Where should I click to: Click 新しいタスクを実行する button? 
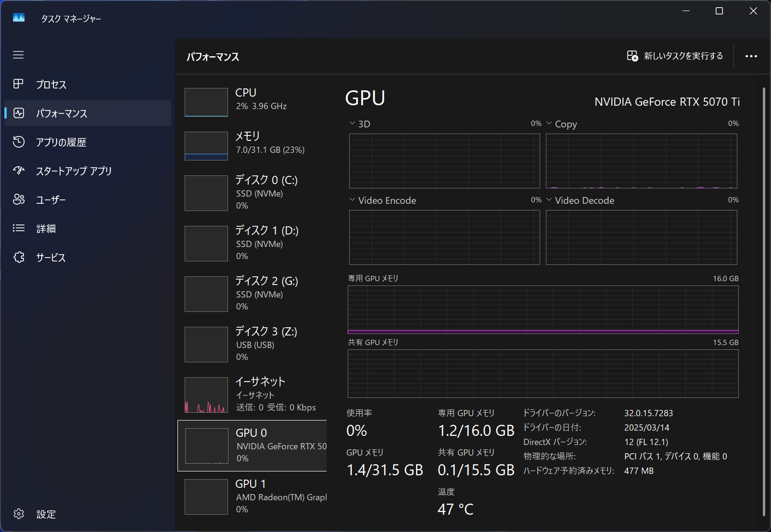pos(675,56)
